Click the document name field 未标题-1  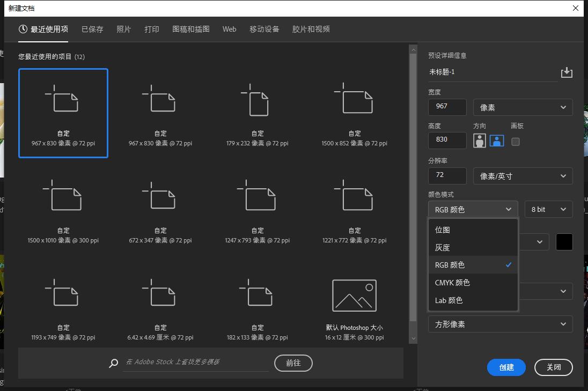click(493, 72)
